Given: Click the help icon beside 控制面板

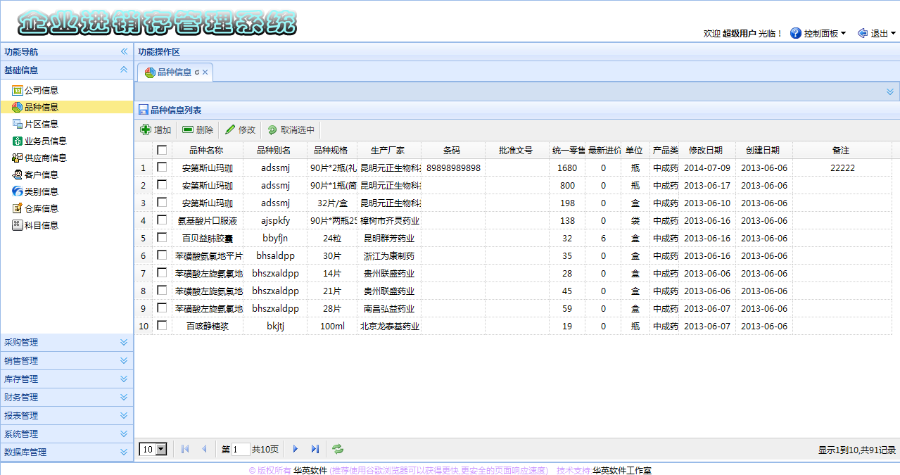Looking at the screenshot, I should 796,33.
